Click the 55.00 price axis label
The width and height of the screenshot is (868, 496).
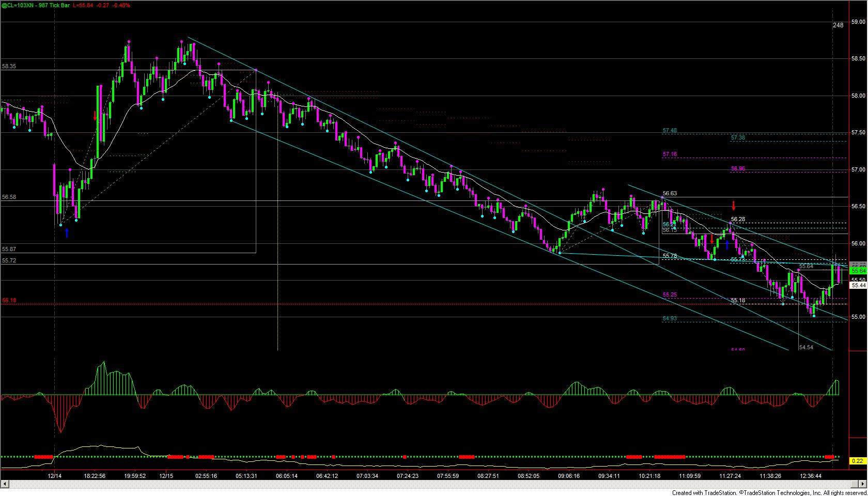click(x=858, y=317)
